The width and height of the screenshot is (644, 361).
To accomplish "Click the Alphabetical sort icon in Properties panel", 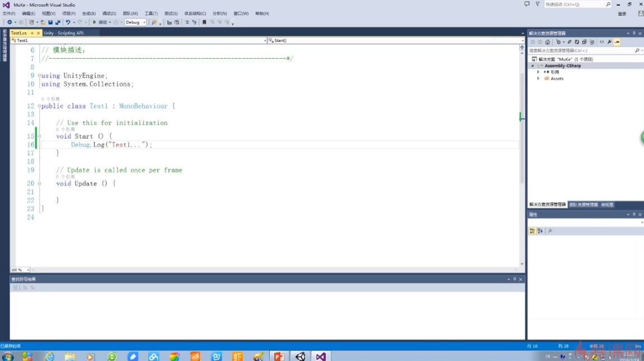I will tap(540, 231).
